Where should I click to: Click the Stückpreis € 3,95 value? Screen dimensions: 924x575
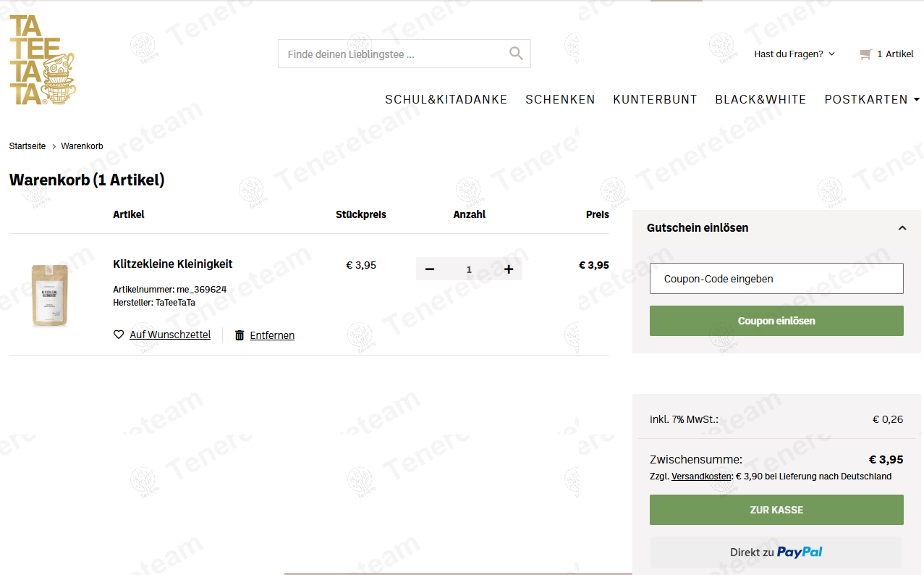click(361, 265)
